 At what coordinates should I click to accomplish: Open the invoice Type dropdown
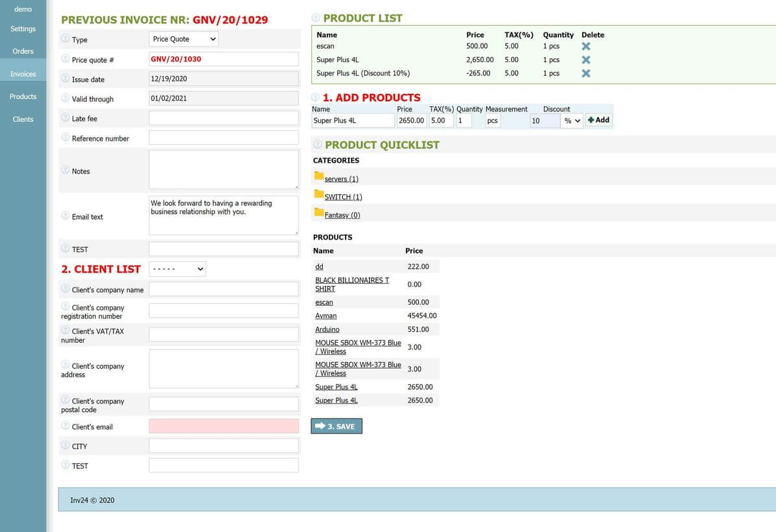tap(183, 39)
